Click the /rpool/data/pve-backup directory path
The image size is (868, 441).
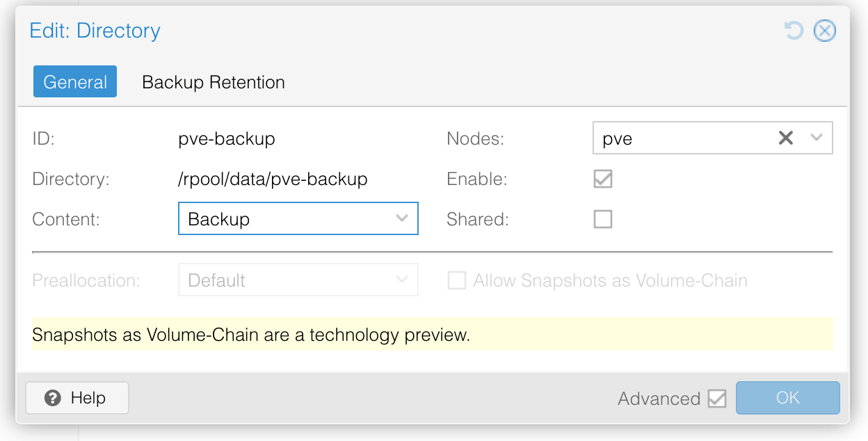[273, 179]
